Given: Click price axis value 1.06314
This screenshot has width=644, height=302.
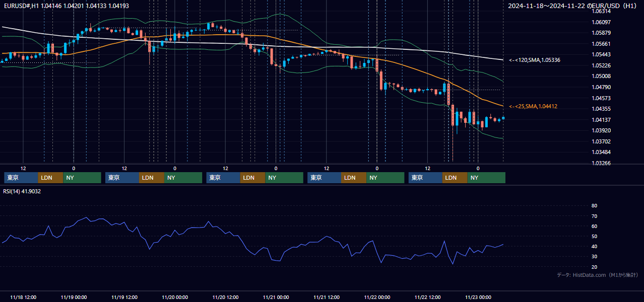Looking at the screenshot, I should 601,11.
